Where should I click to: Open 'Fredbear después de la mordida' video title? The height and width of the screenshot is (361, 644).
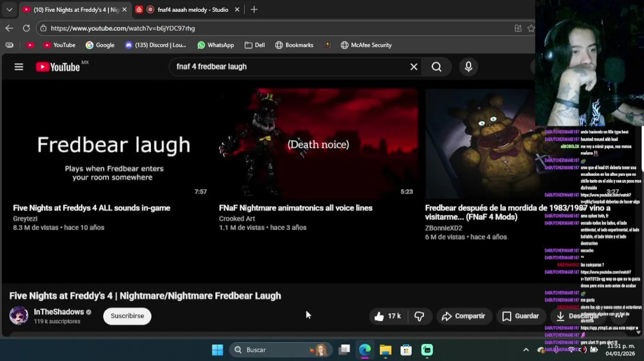518,212
